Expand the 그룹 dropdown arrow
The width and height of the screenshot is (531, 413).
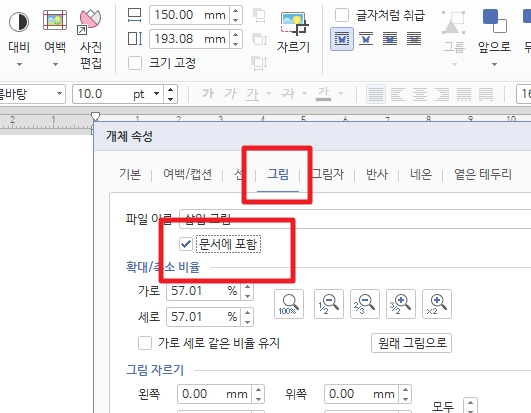[454, 64]
